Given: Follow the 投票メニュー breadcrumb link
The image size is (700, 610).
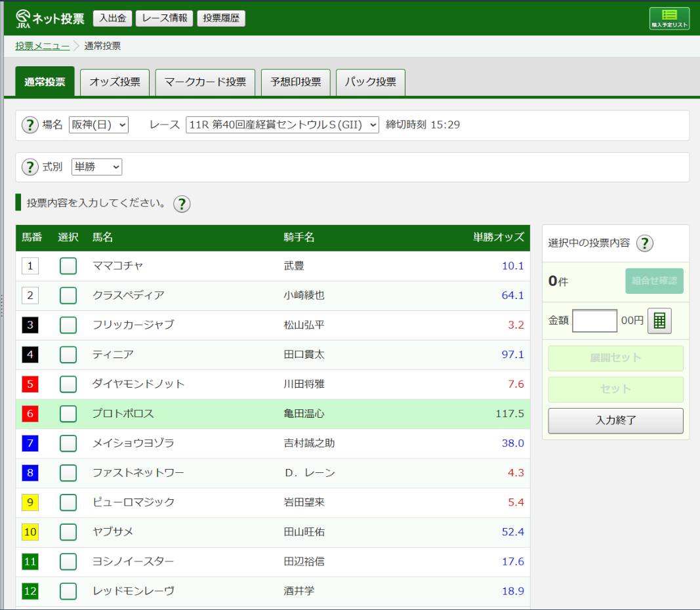Looking at the screenshot, I should point(43,46).
